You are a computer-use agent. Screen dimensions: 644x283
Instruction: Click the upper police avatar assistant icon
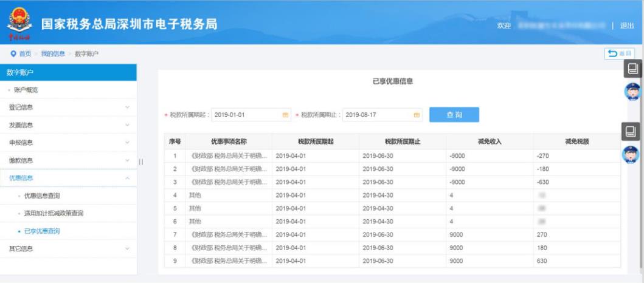632,91
